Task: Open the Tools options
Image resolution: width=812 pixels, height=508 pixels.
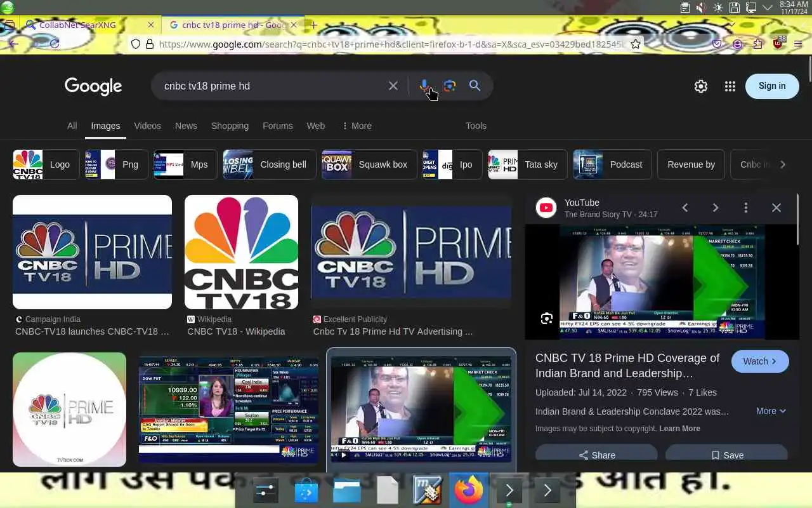Action: click(x=476, y=126)
